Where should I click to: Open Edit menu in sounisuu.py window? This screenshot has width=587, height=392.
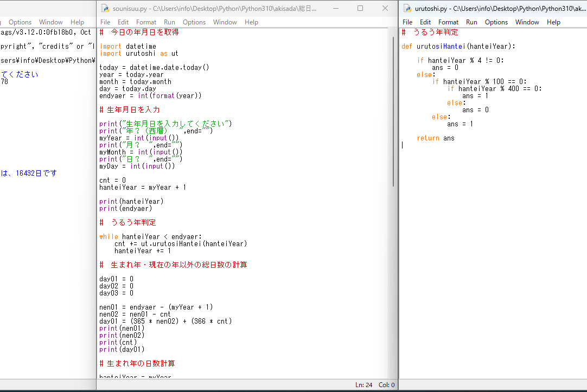tap(123, 22)
